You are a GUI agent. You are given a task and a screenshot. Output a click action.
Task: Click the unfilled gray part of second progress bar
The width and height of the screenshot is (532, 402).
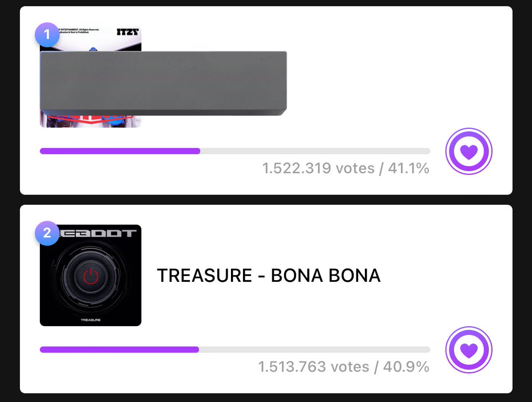tap(315, 350)
